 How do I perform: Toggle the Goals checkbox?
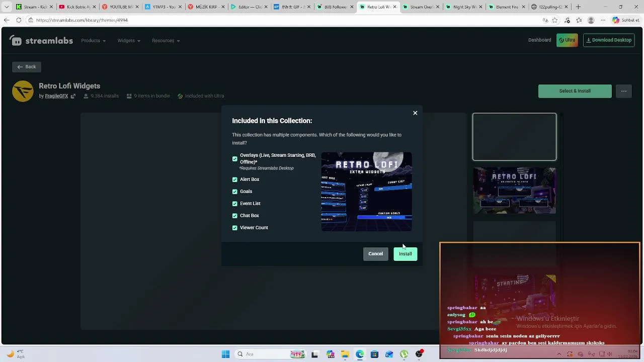tap(235, 192)
